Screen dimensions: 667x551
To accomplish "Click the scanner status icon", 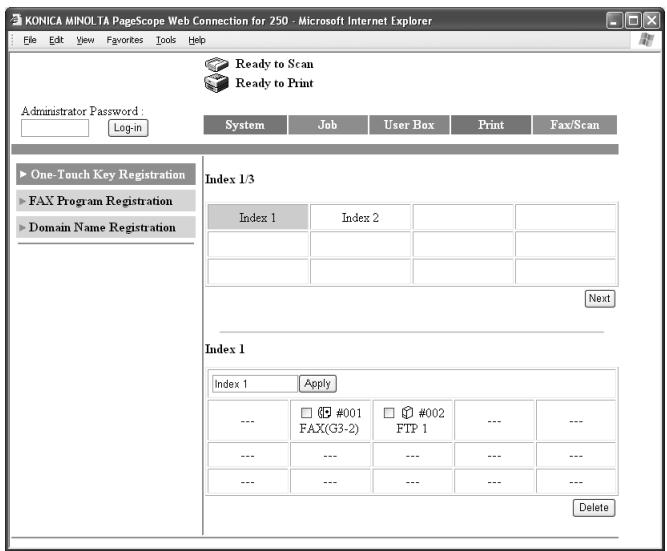I will tap(217, 64).
